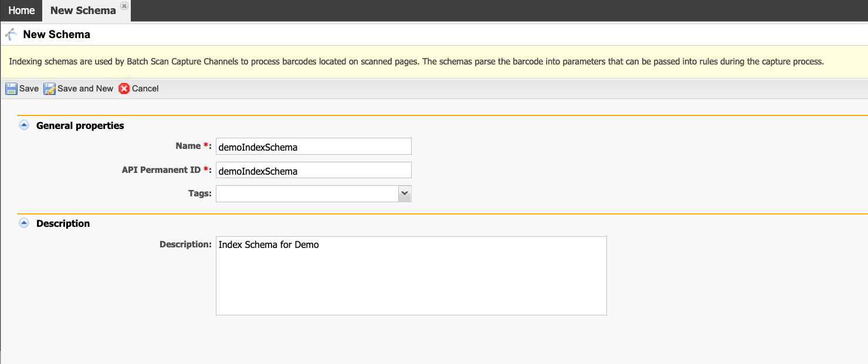868x364 pixels.
Task: Click the Save floppy disk icon
Action: pos(11,89)
